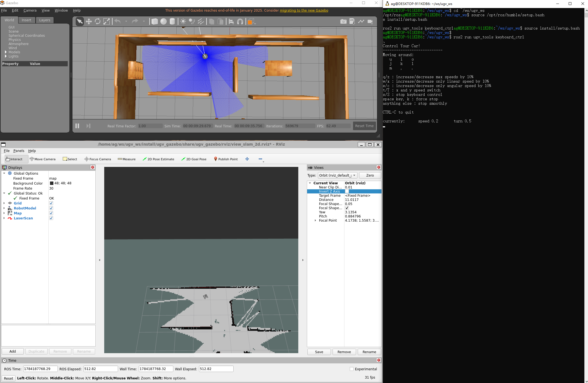Open the RViz Panels menu
Screen dimensions: 588x383
tap(19, 151)
